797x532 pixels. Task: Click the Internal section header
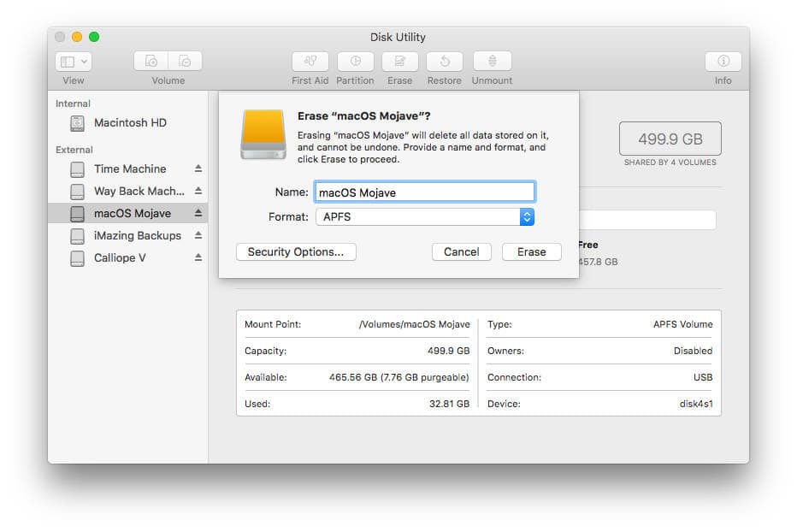point(73,103)
